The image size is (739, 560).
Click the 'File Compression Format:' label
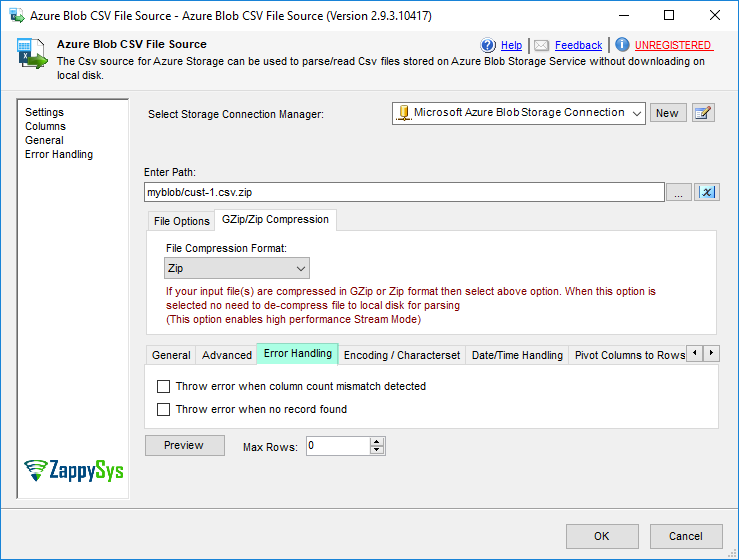(226, 248)
